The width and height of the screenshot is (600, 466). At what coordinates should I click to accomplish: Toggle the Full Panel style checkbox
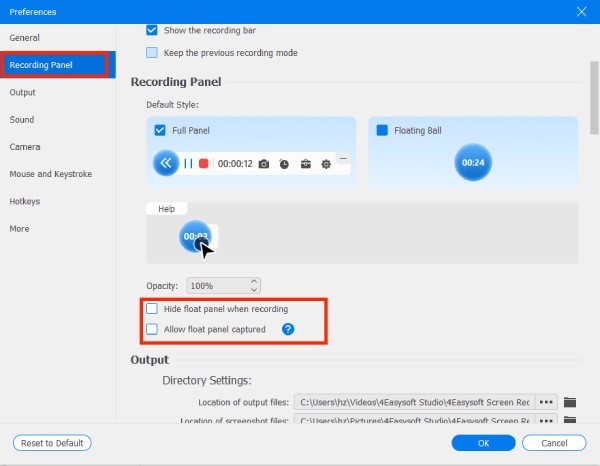pyautogui.click(x=160, y=130)
